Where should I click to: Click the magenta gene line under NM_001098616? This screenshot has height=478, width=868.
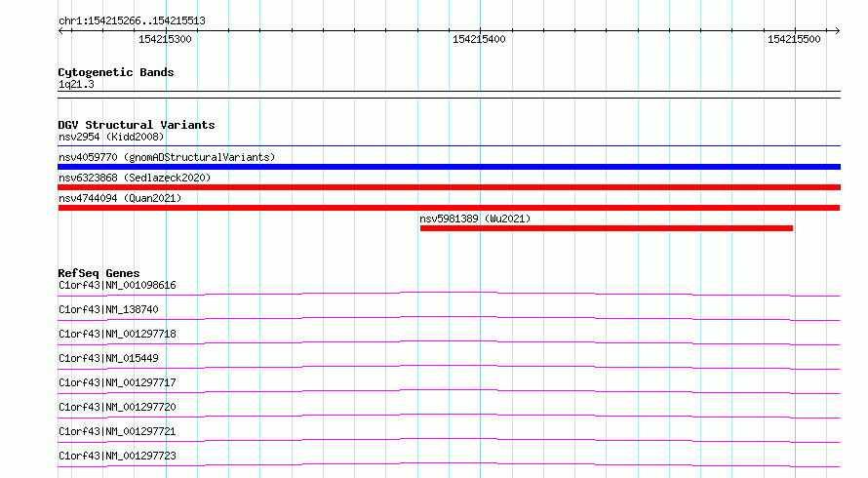pos(449,293)
